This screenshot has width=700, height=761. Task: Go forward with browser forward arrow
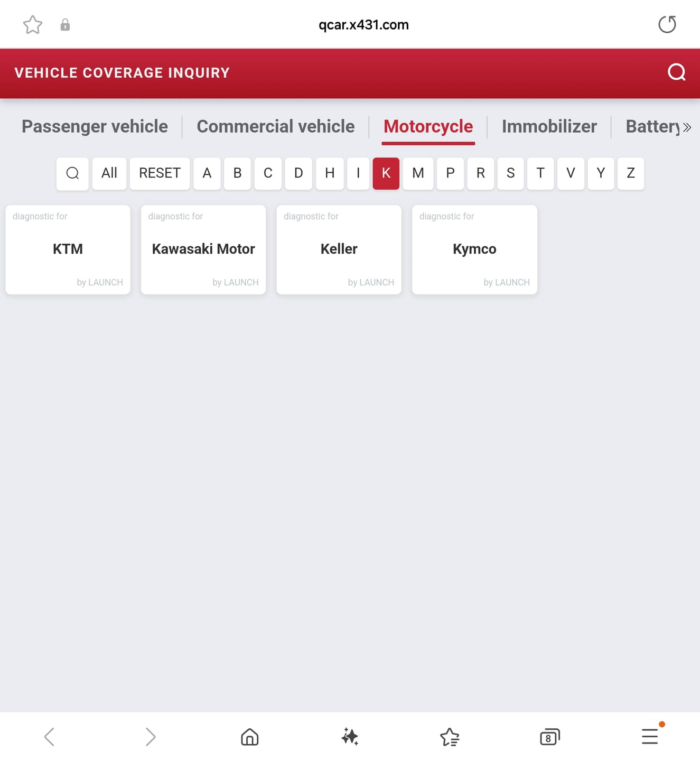[150, 737]
